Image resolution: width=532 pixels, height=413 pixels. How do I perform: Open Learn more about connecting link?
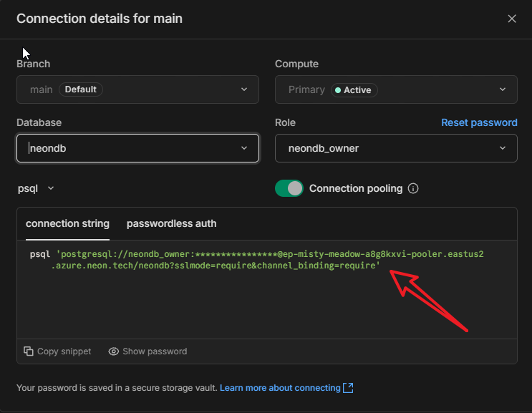(280, 388)
